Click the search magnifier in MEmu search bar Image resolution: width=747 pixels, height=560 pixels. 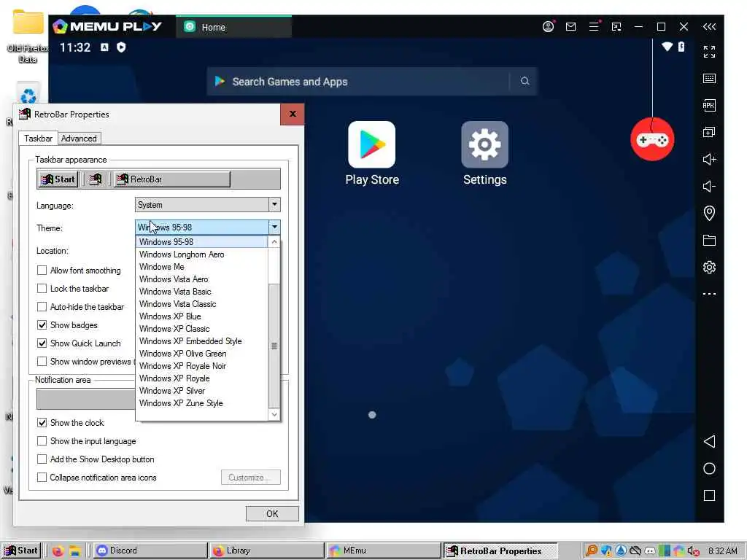(x=525, y=81)
